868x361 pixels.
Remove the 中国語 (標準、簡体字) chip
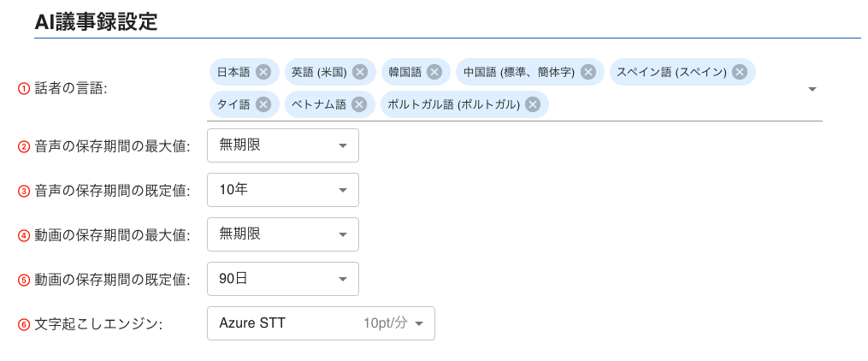point(588,72)
